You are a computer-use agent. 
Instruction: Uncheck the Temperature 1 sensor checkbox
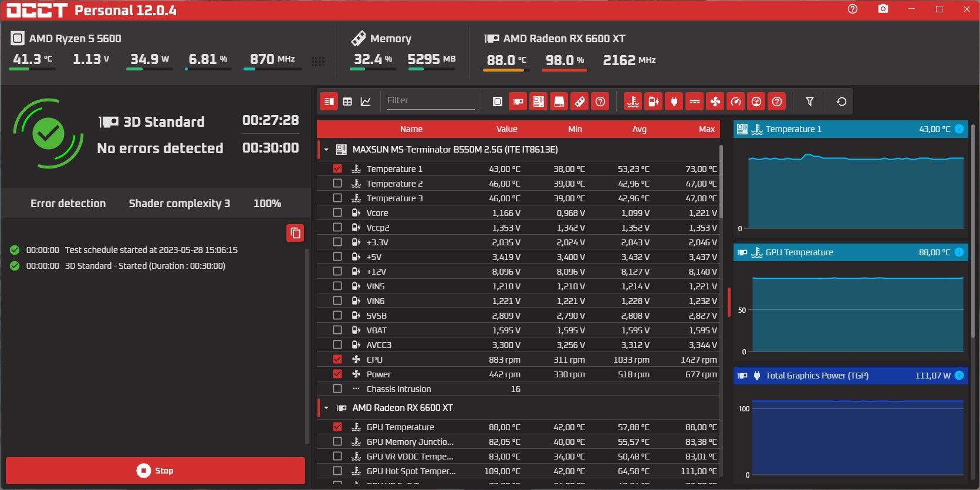(x=337, y=168)
